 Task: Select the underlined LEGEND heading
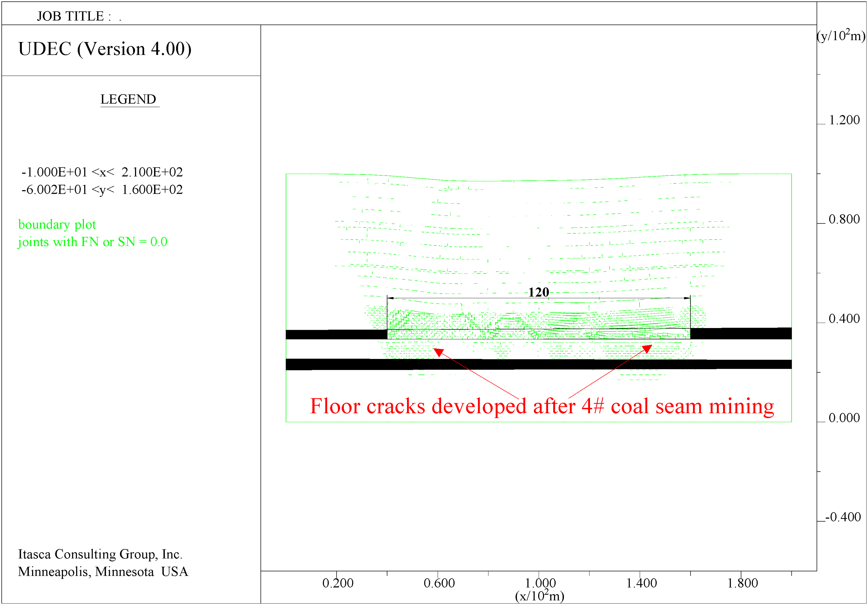(128, 99)
